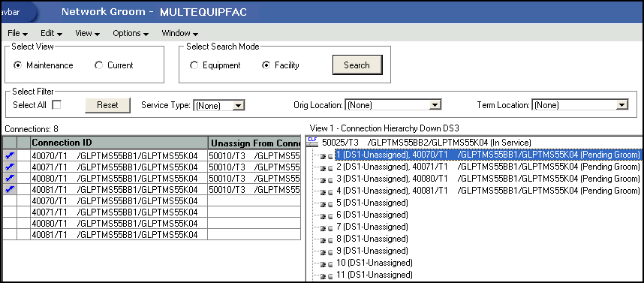This screenshot has width=644, height=283.
Task: Select the Maintenance view radio button
Action: coord(17,65)
